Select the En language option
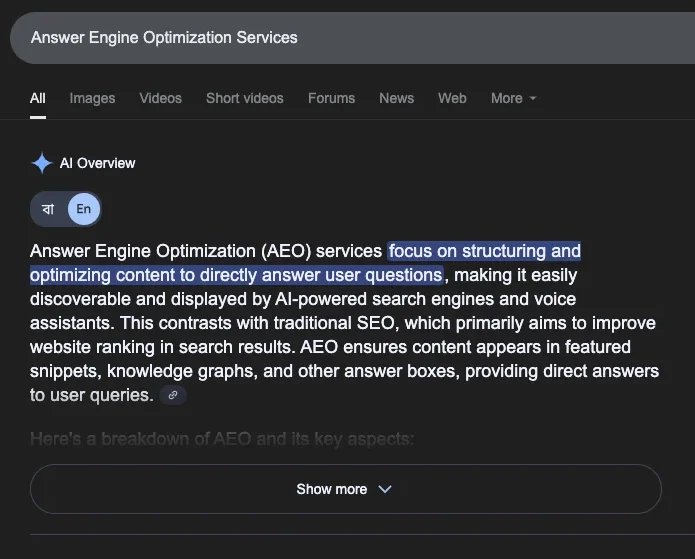Viewport: 695px width, 559px height. pyautogui.click(x=84, y=209)
